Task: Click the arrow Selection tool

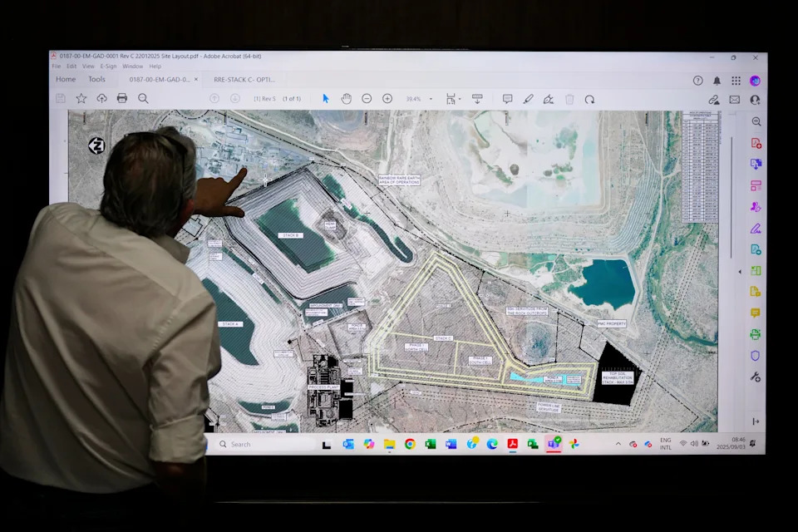Action: (326, 99)
